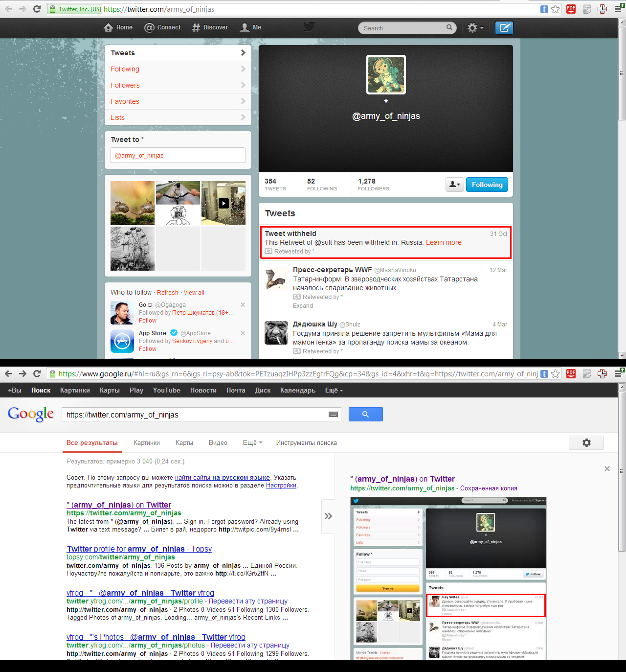Expand the Ещё dropdown beside Видео
626x672 pixels.
tap(253, 442)
